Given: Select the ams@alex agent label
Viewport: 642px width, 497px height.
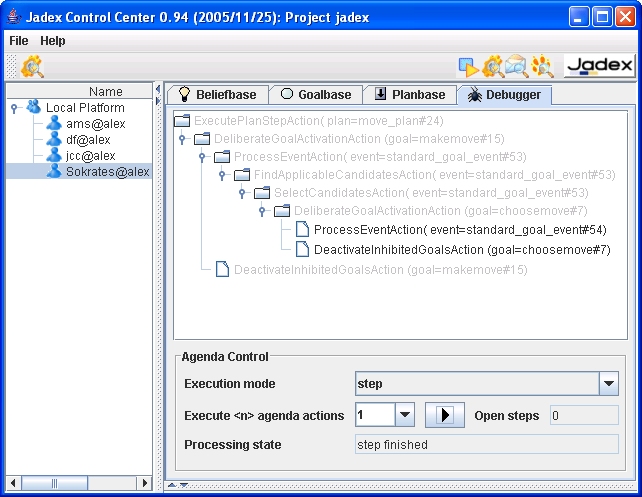Looking at the screenshot, I should (96, 123).
